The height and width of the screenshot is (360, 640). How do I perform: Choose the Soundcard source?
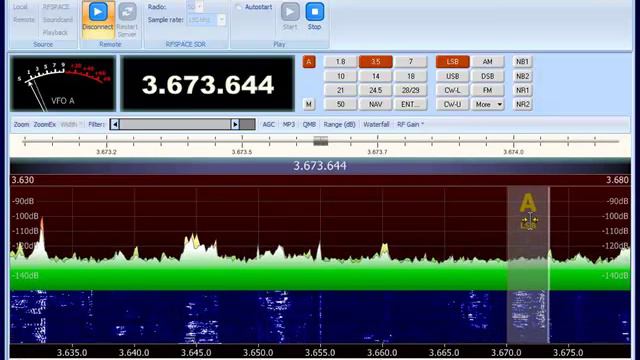pyautogui.click(x=58, y=20)
